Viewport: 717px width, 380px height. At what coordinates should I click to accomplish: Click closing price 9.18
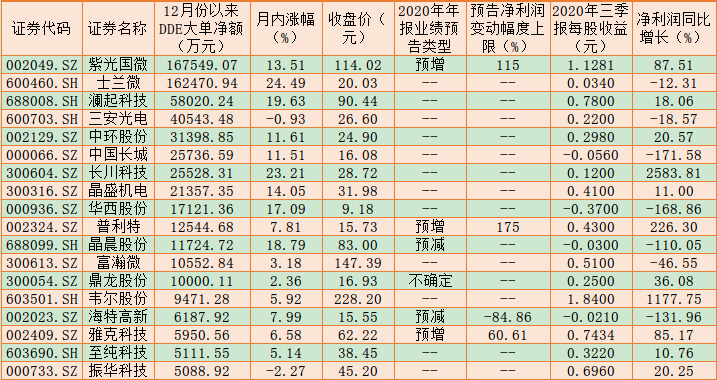coord(358,209)
